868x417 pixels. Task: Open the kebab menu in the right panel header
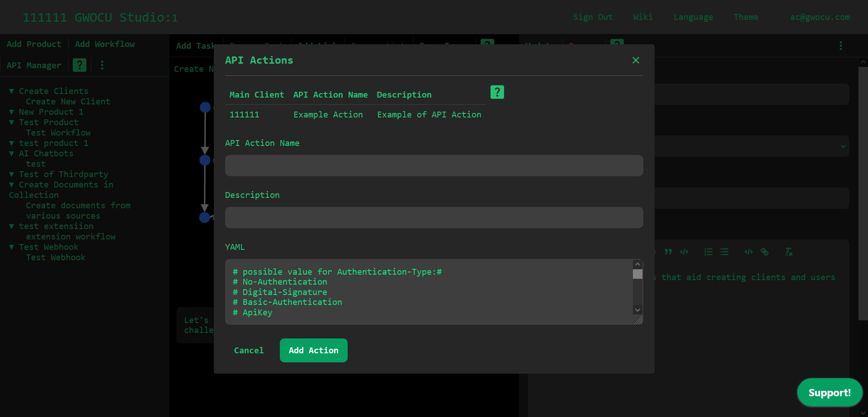click(841, 46)
